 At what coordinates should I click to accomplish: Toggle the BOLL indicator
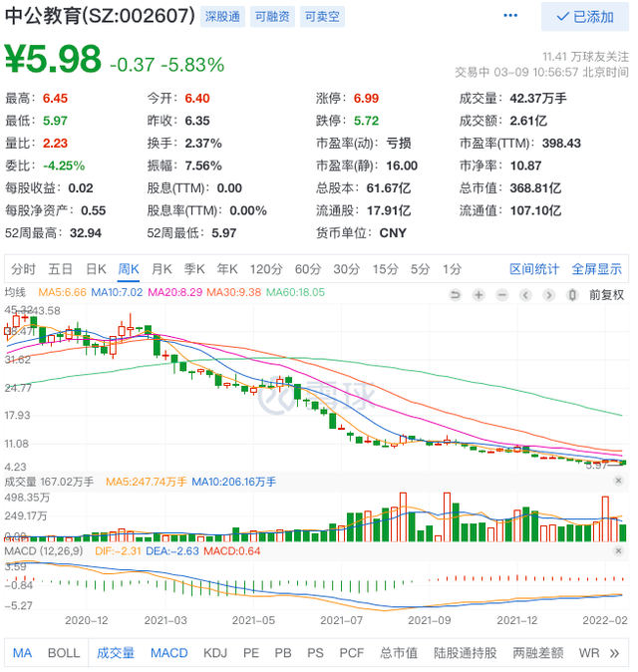tap(64, 653)
